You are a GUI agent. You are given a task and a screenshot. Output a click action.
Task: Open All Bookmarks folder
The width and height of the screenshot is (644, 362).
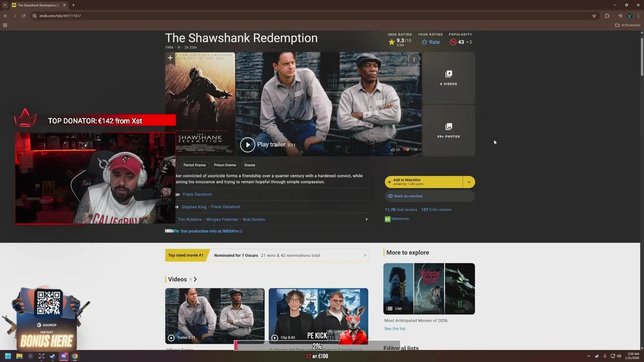pos(627,25)
